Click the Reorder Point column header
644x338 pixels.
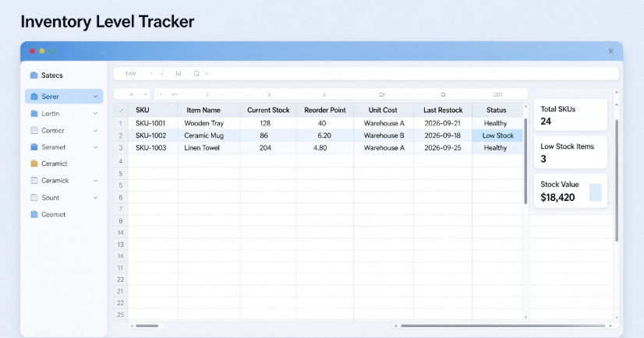pyautogui.click(x=325, y=110)
